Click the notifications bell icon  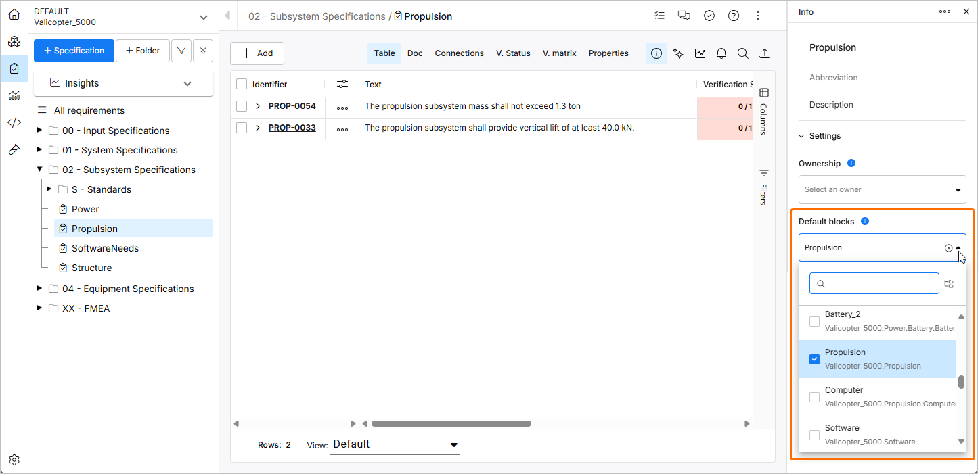point(721,53)
